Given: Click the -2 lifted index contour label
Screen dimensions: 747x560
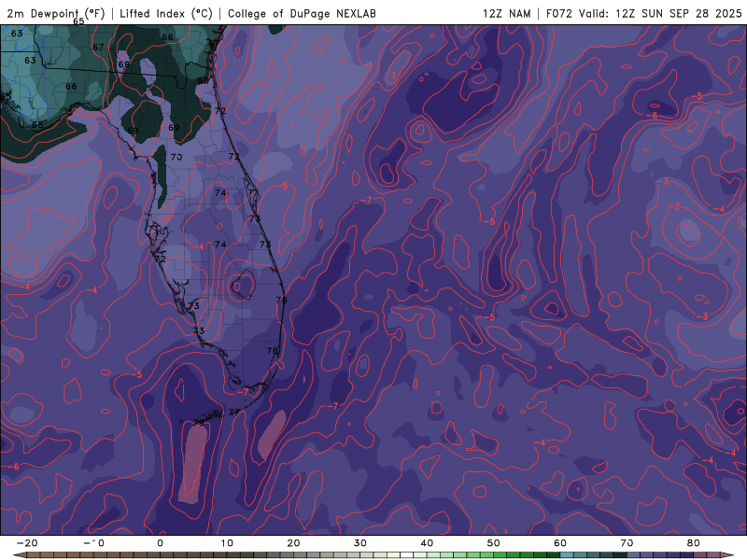Looking at the screenshot, I should (x=673, y=206).
